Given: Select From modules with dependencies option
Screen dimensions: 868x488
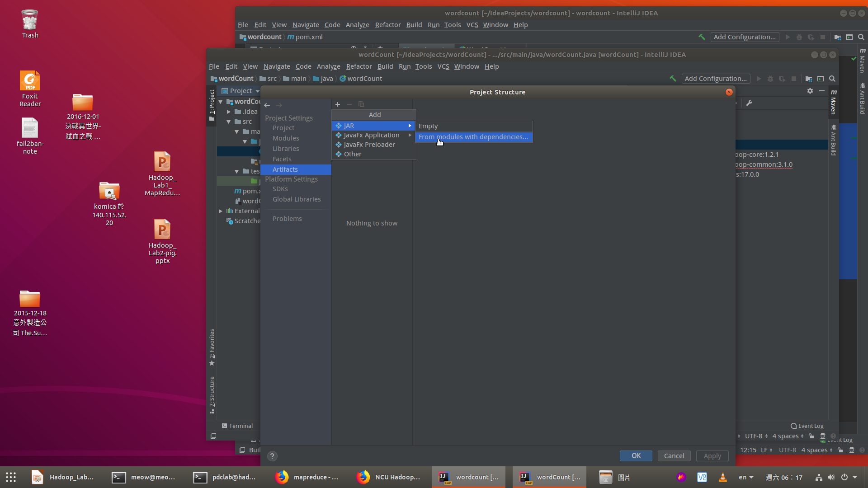Looking at the screenshot, I should coord(473,137).
